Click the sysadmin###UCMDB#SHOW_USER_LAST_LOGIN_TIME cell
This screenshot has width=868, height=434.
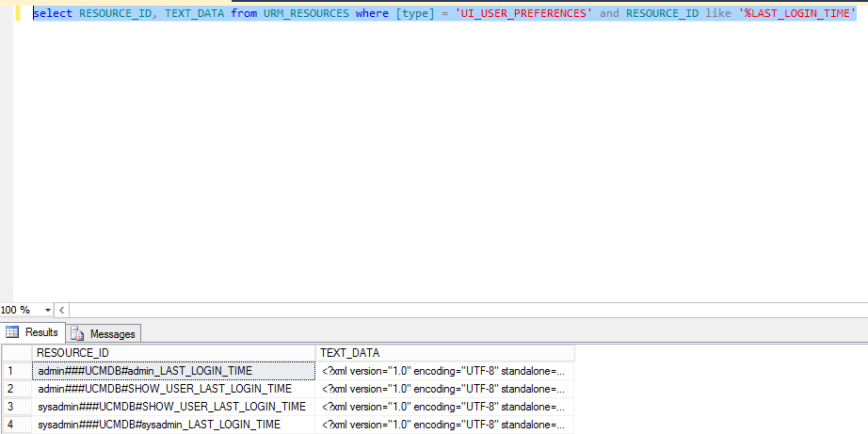[171, 407]
